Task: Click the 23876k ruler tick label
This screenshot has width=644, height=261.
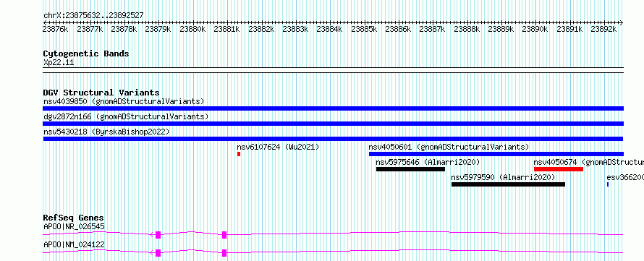Action: coord(56,29)
